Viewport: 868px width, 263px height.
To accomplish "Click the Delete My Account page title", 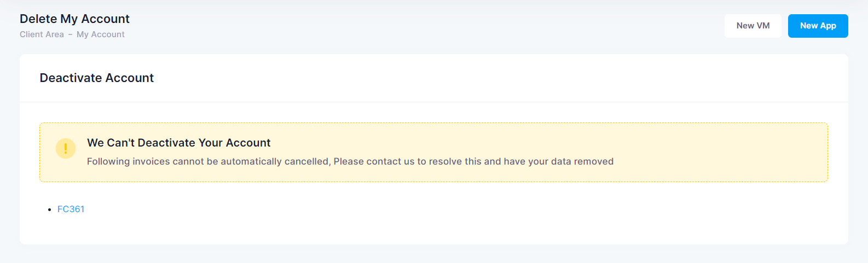I will 74,19.
